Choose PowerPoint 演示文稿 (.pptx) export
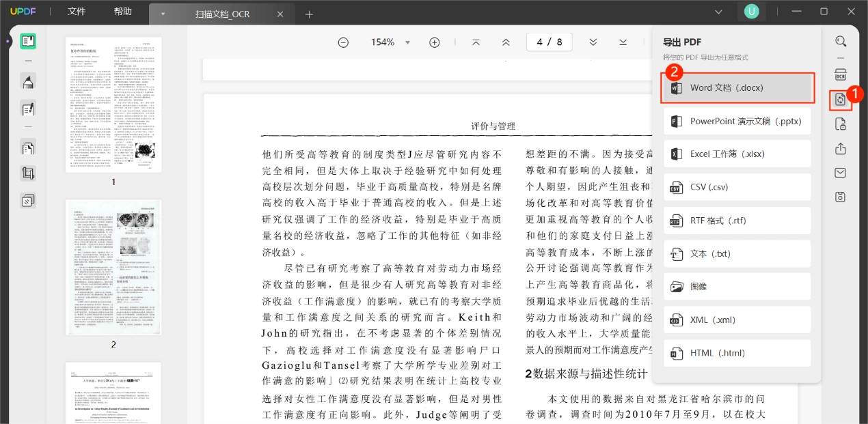 pos(737,122)
